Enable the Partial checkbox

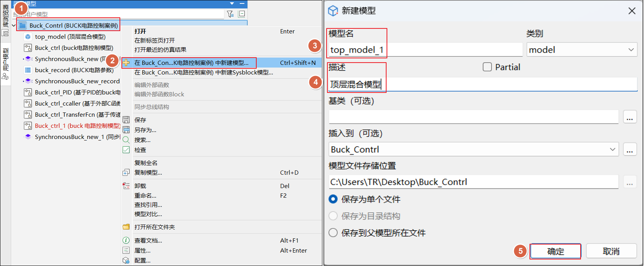pyautogui.click(x=487, y=67)
